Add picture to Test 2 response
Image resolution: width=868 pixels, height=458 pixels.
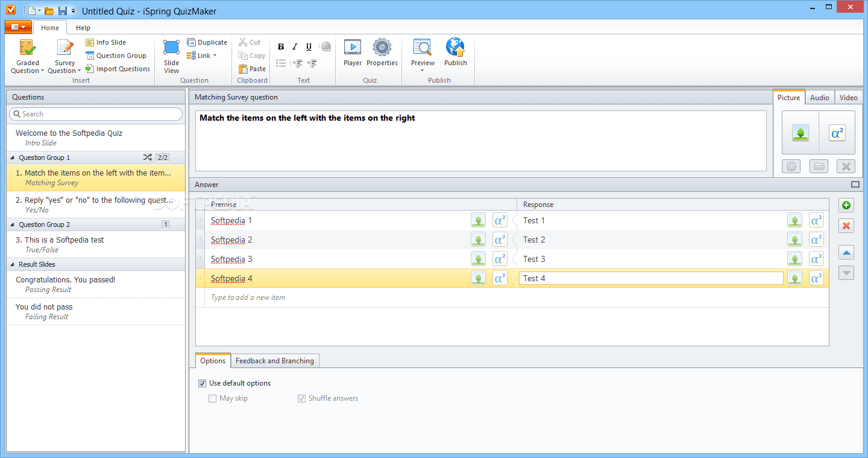click(794, 240)
